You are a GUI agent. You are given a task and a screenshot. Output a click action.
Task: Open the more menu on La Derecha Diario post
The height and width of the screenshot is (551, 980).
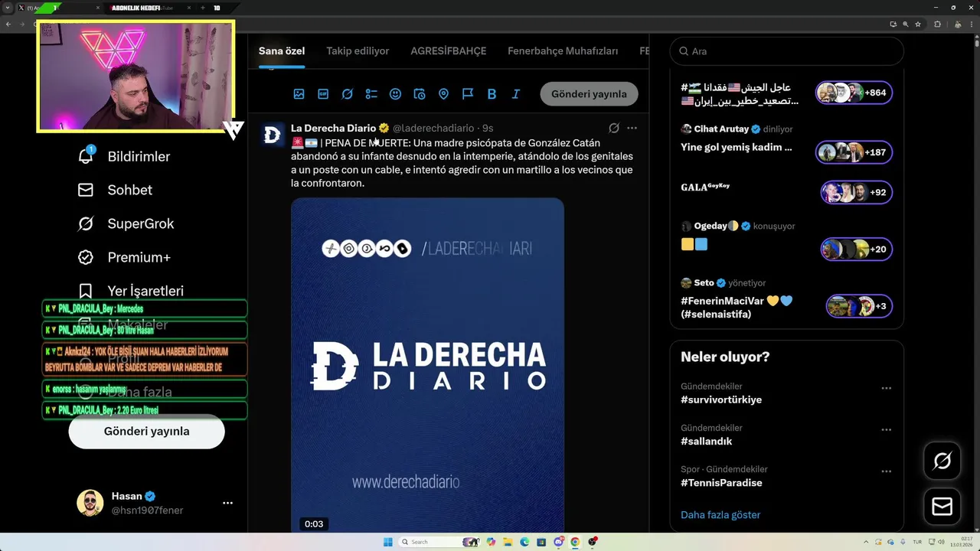[632, 128]
